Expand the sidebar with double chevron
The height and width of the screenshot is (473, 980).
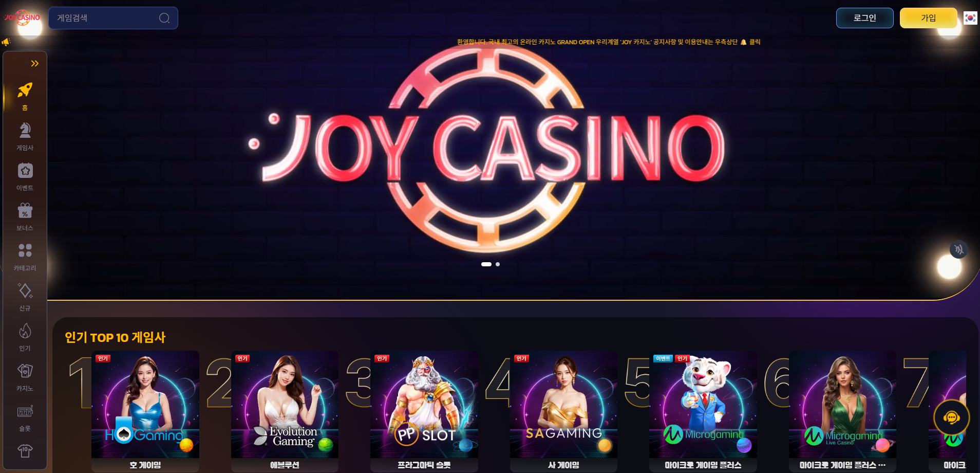pyautogui.click(x=34, y=64)
